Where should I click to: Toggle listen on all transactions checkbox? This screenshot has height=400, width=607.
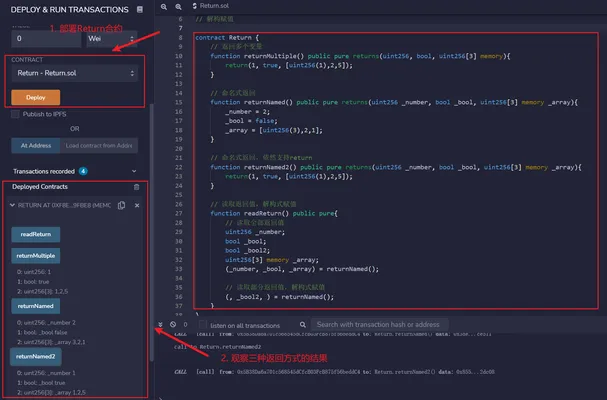click(202, 324)
